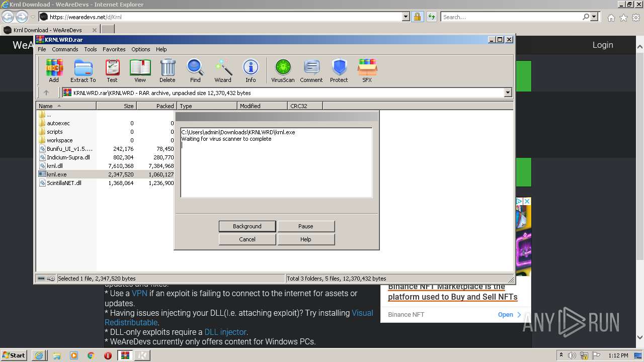This screenshot has width=644, height=362.
Task: Select ScintillaNET.dll in the list
Action: coord(64,183)
